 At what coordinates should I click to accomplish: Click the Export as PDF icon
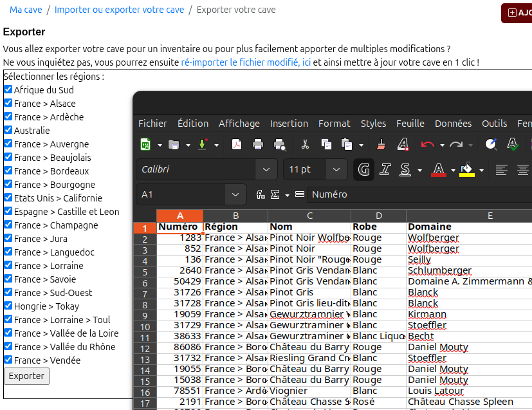(237, 145)
